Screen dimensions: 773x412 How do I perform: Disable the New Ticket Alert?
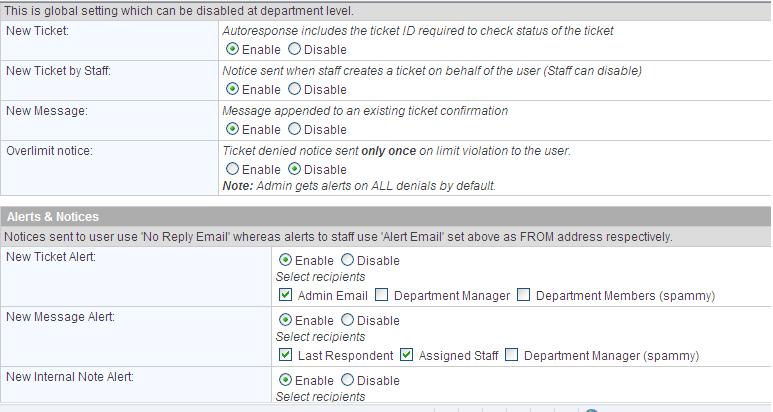click(x=348, y=260)
